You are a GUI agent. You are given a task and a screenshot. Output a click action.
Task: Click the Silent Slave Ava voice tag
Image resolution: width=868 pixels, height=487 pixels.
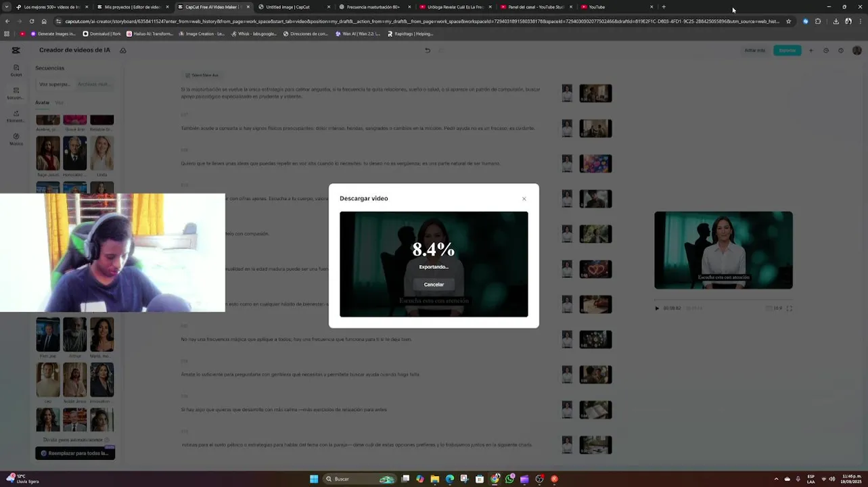click(202, 75)
